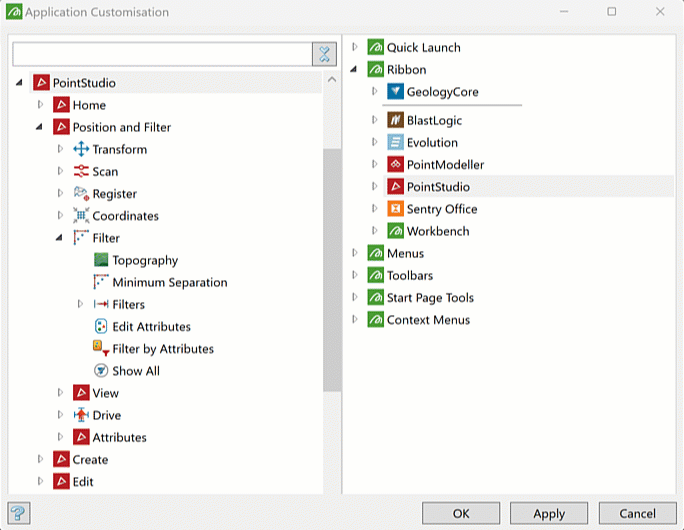Click the orange Sentry Office icon
Screen dimensions: 684x530
(x=395, y=209)
